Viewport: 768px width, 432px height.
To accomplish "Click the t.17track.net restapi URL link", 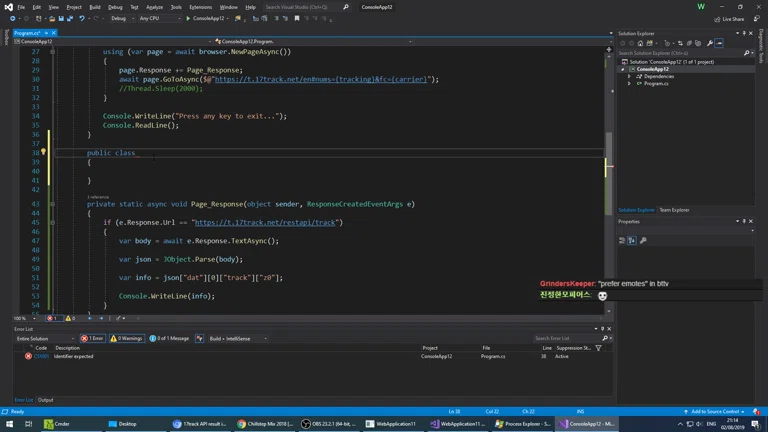I will tap(265, 222).
